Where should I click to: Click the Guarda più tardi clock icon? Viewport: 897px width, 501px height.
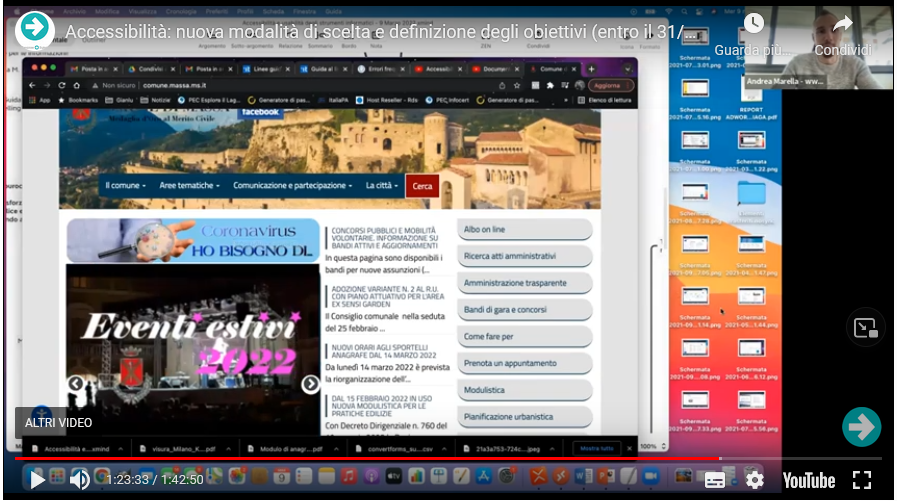coord(753,23)
